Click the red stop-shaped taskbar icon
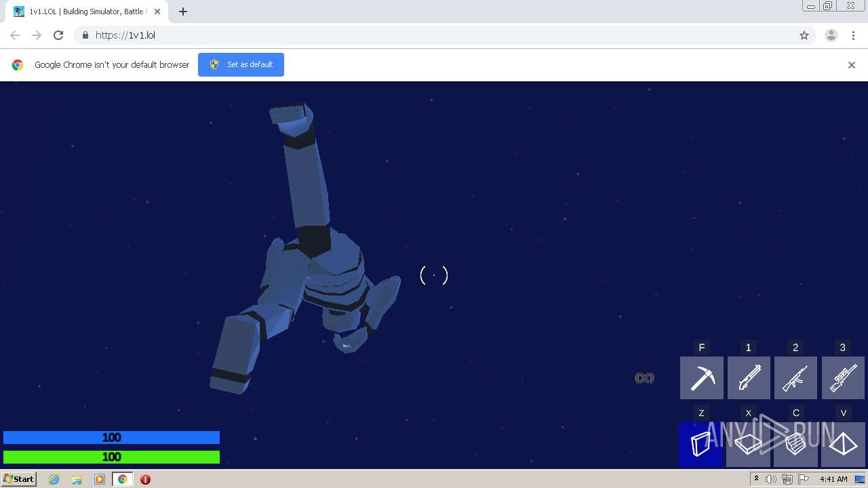Viewport: 868px width, 488px height. 145,479
